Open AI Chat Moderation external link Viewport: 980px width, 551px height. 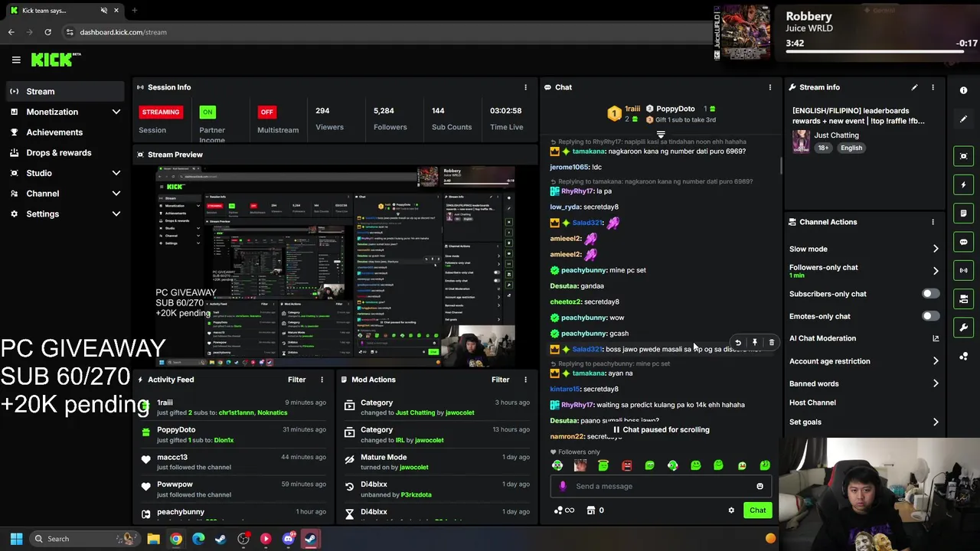[x=936, y=338]
